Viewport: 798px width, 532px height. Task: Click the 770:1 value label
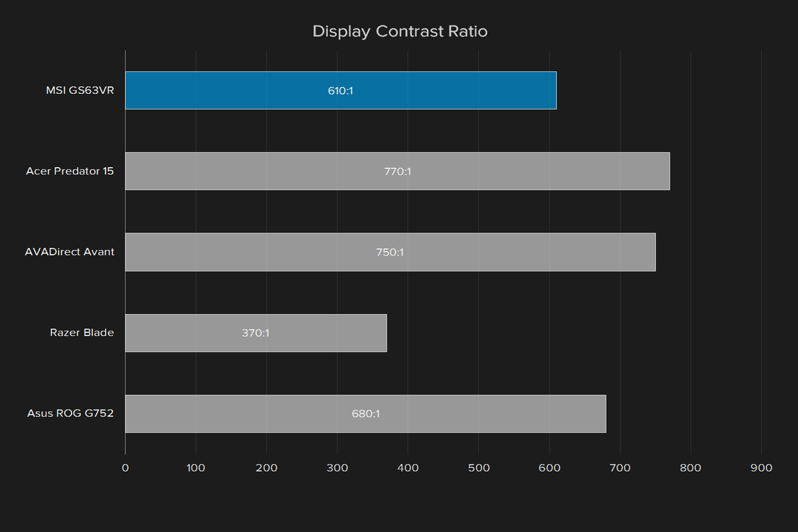click(x=398, y=171)
